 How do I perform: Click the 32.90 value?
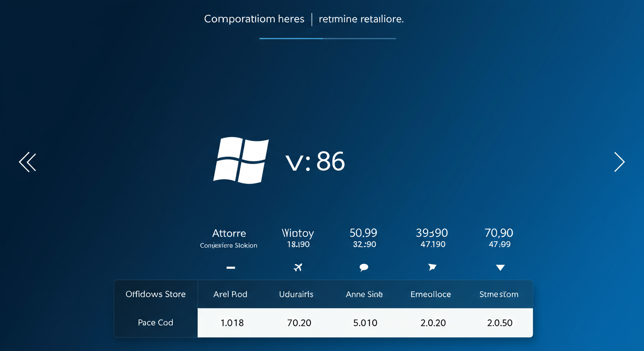tap(365, 245)
